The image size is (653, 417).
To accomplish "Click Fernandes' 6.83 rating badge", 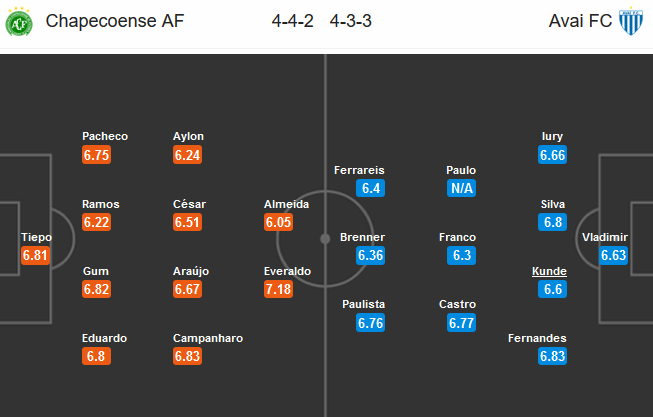I will pos(553,357).
